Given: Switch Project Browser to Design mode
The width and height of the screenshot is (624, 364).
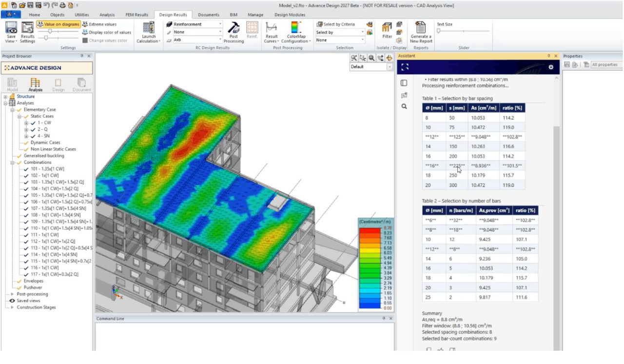Looking at the screenshot, I should [x=58, y=84].
